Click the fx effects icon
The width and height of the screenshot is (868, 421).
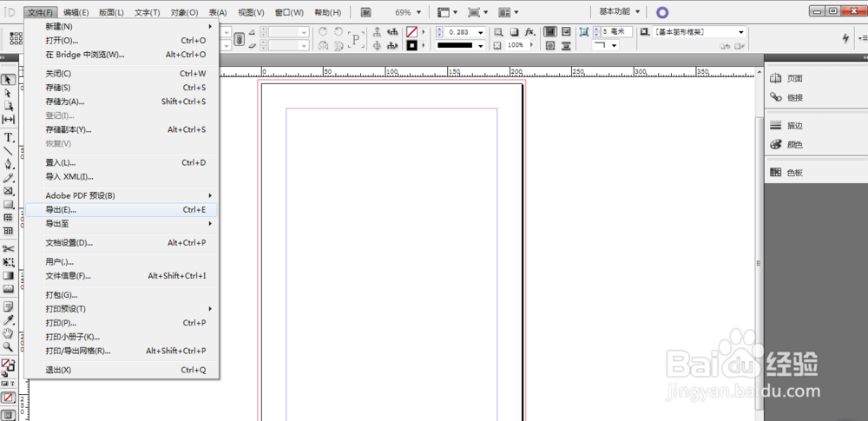click(529, 32)
